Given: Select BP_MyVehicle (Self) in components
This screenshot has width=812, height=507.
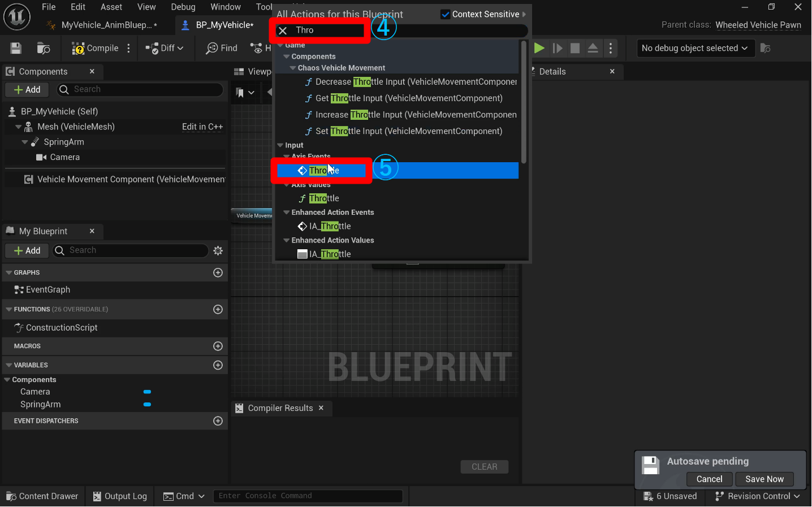Looking at the screenshot, I should 59,111.
